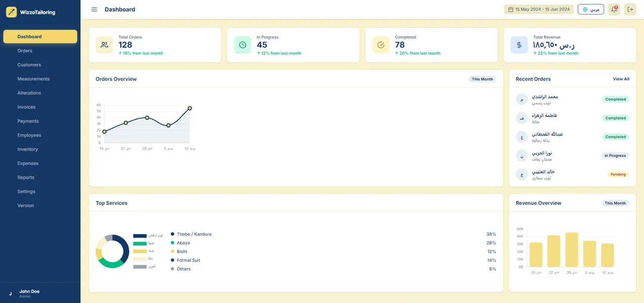644x303 pixels.
Task: Open the Version page
Action: click(40, 206)
